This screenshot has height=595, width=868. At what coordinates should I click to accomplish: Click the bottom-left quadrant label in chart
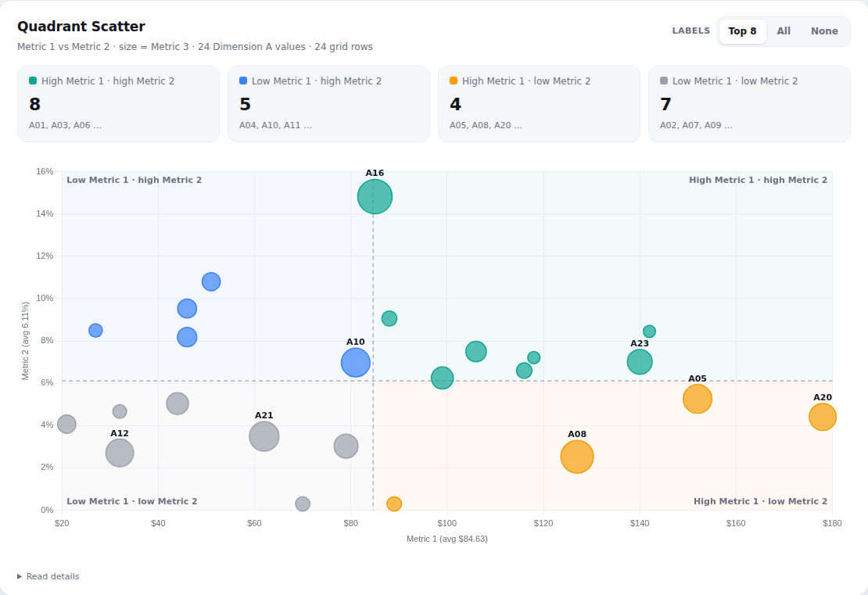pos(131,501)
